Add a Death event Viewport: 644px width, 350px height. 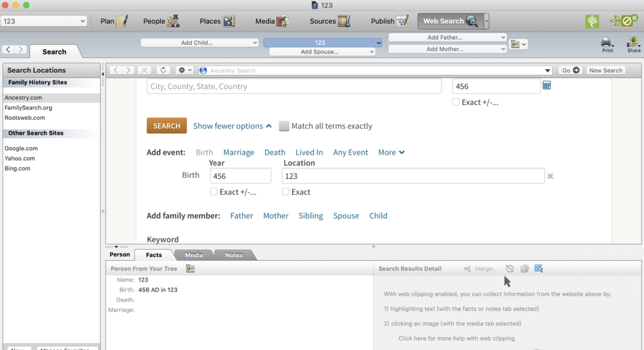[275, 152]
